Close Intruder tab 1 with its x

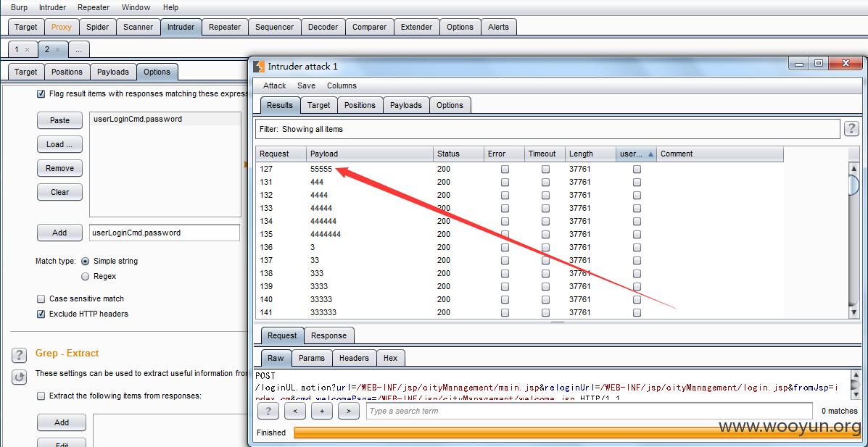[x=27, y=50]
